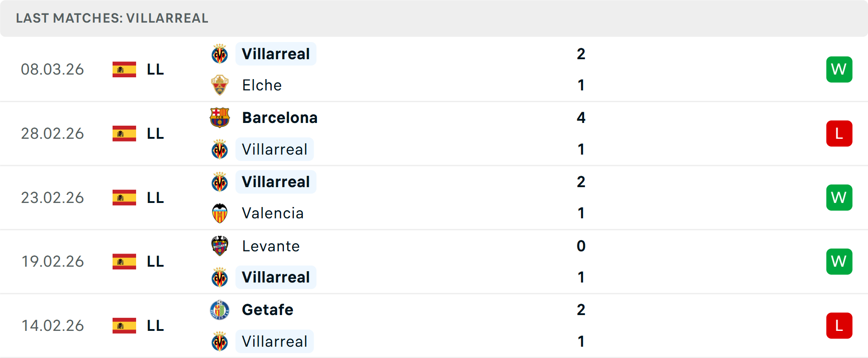
Task: Click the green W badge for the Elche match
Action: tap(839, 70)
